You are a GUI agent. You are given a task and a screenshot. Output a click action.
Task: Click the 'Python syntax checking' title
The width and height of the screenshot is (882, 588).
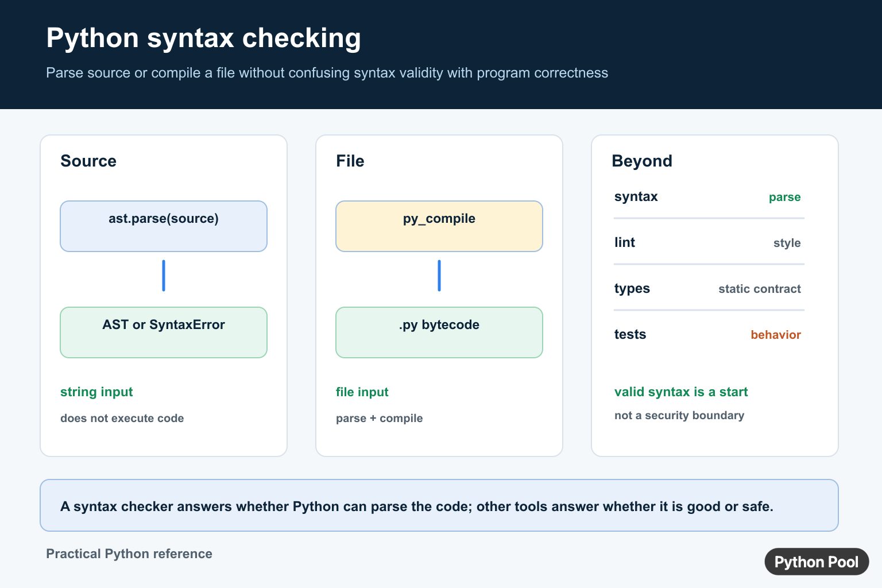(x=203, y=38)
